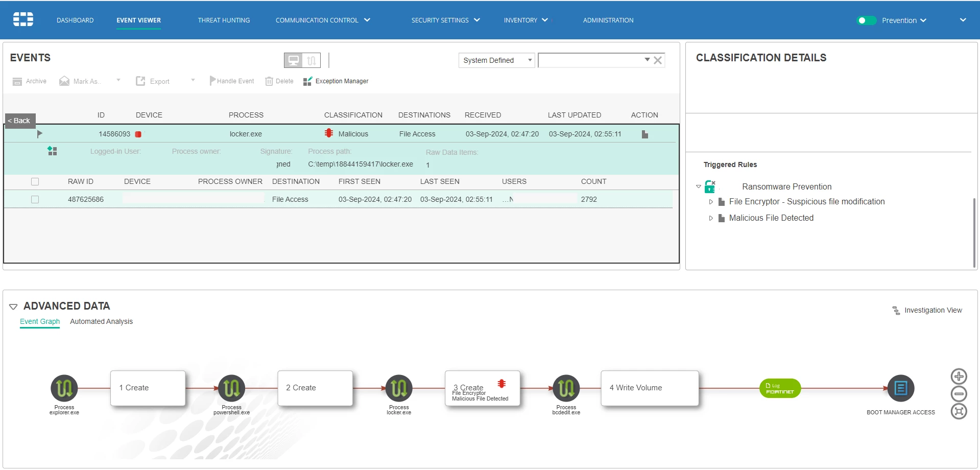This screenshot has height=470, width=980.
Task: Clear the filter with X icon
Action: click(x=658, y=60)
